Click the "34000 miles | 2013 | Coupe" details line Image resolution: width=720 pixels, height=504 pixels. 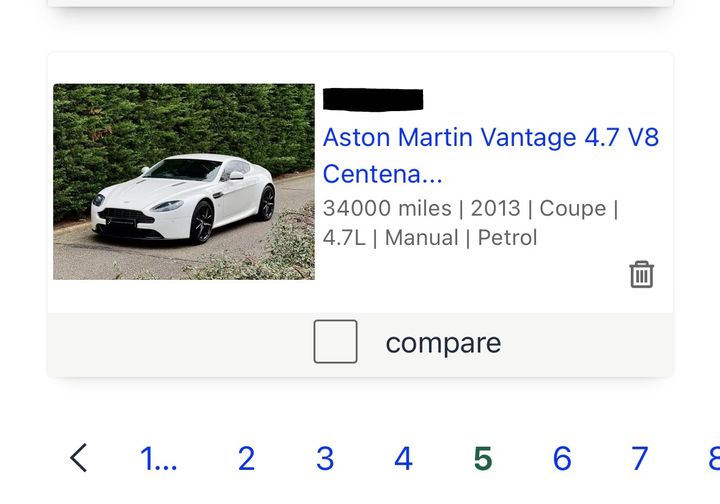tap(470, 208)
